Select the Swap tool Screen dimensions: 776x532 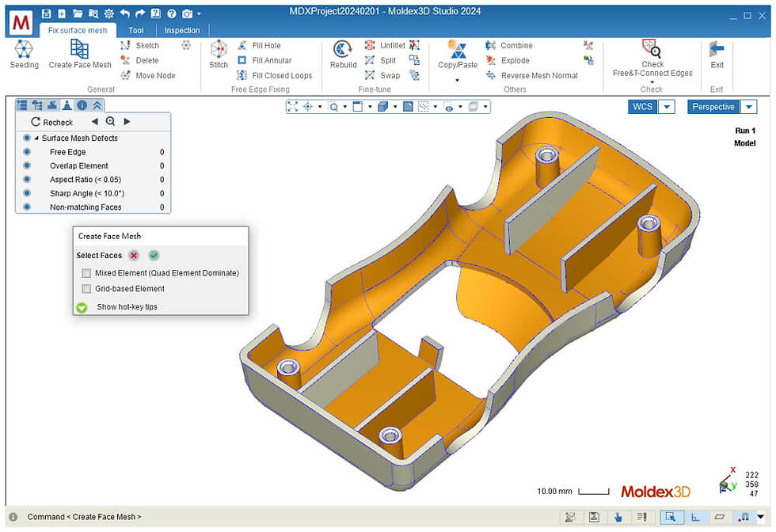[x=382, y=75]
